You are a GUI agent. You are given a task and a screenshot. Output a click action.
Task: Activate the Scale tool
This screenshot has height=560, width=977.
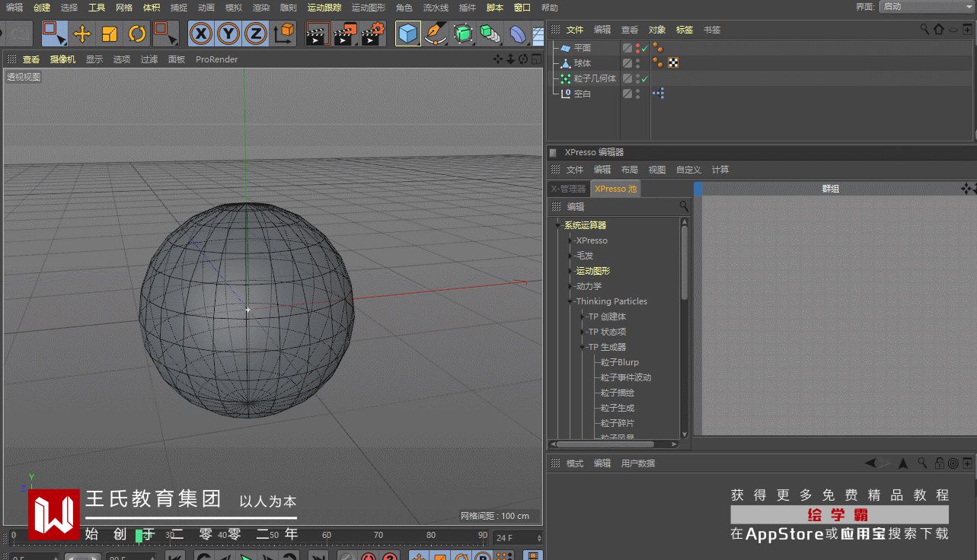pos(110,33)
